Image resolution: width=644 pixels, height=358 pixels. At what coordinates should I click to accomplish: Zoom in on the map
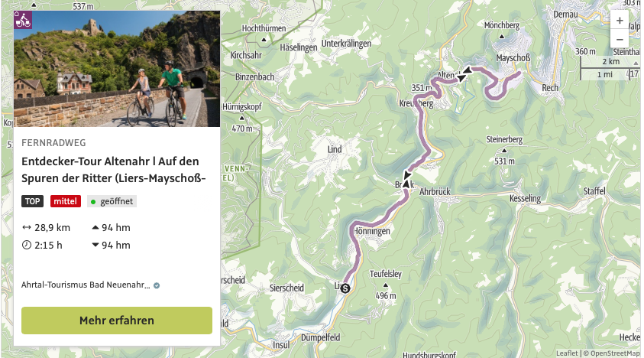[620, 21]
